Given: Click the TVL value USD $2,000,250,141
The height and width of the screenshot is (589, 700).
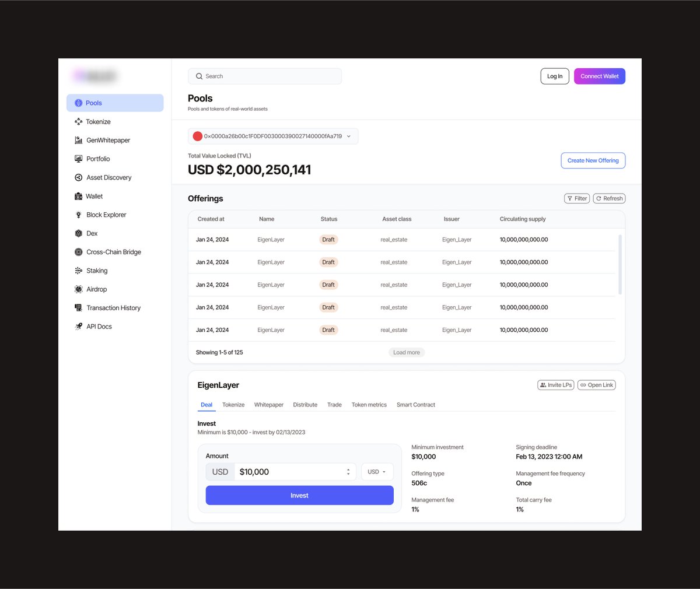Looking at the screenshot, I should tap(250, 170).
